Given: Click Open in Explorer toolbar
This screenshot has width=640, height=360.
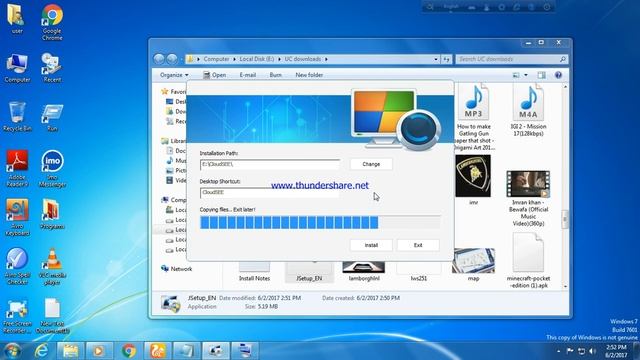Looking at the screenshot, I should [x=215, y=75].
